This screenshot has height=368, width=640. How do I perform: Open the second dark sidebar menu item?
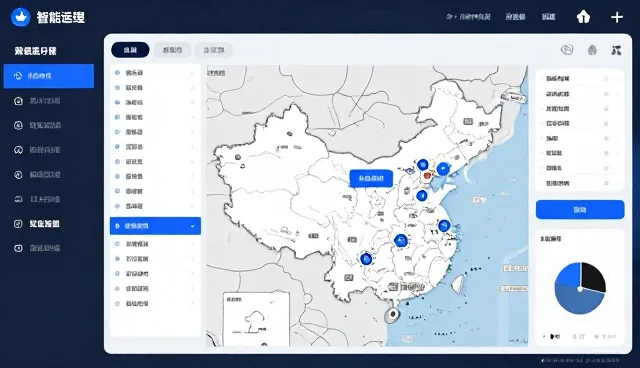[45, 101]
